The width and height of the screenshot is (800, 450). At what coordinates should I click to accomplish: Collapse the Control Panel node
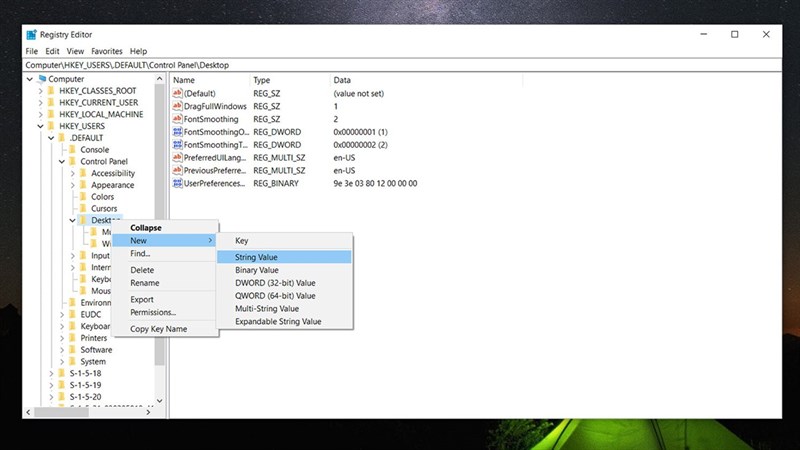tap(62, 161)
